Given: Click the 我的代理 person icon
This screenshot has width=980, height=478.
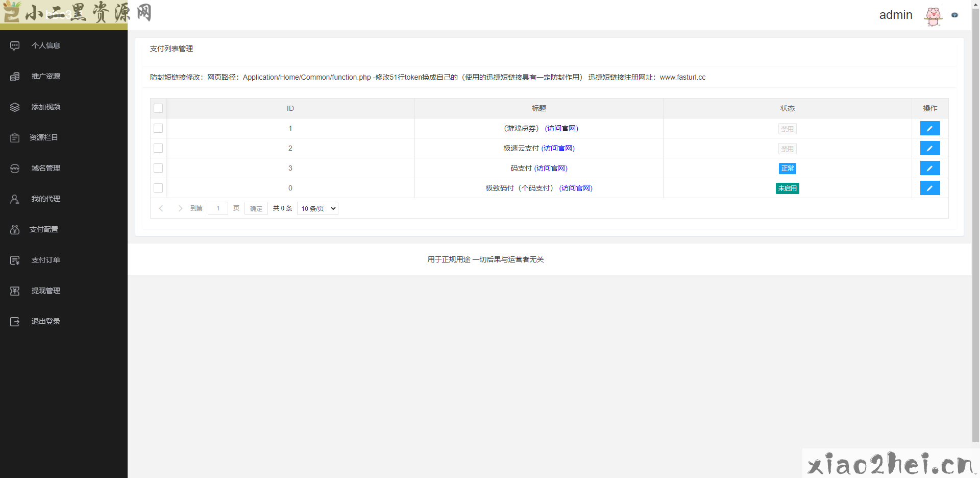Looking at the screenshot, I should (15, 199).
